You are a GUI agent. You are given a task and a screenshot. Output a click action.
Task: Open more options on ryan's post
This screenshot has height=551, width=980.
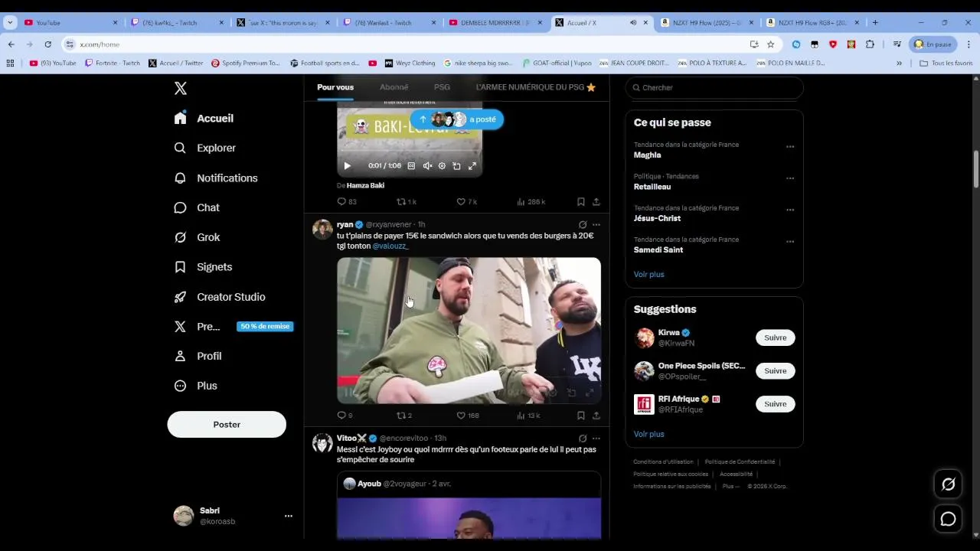point(596,225)
